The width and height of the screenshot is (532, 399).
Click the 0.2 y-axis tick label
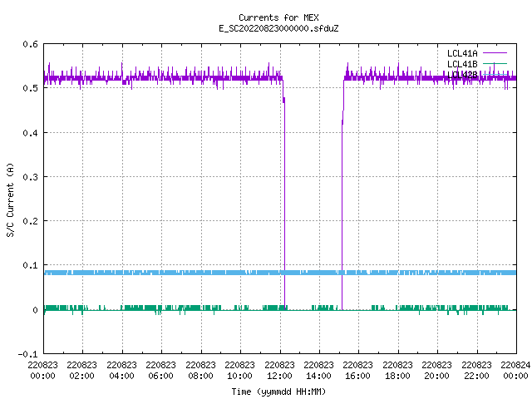click(x=30, y=221)
